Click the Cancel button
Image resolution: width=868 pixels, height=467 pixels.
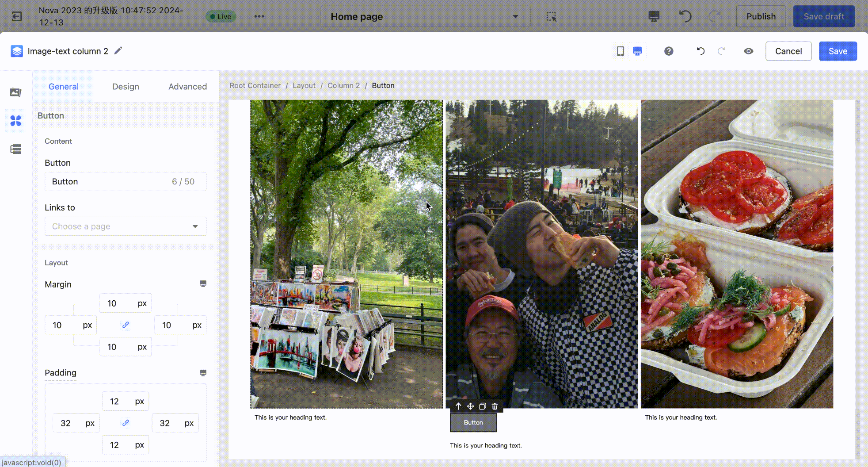tap(788, 51)
